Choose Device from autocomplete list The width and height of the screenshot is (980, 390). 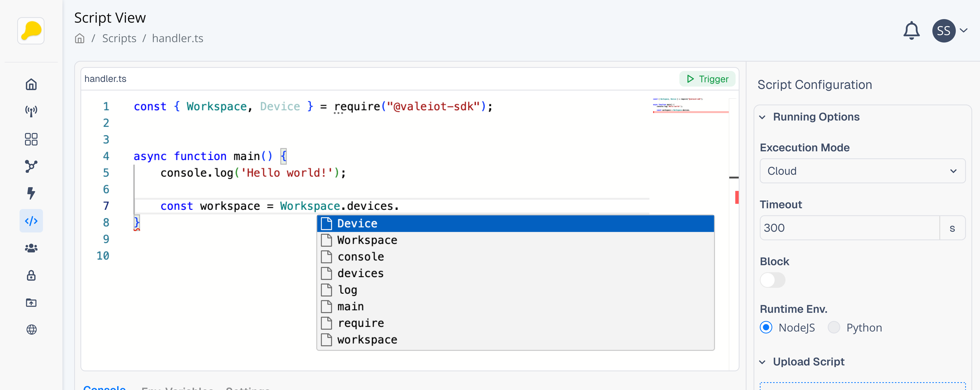coord(357,223)
